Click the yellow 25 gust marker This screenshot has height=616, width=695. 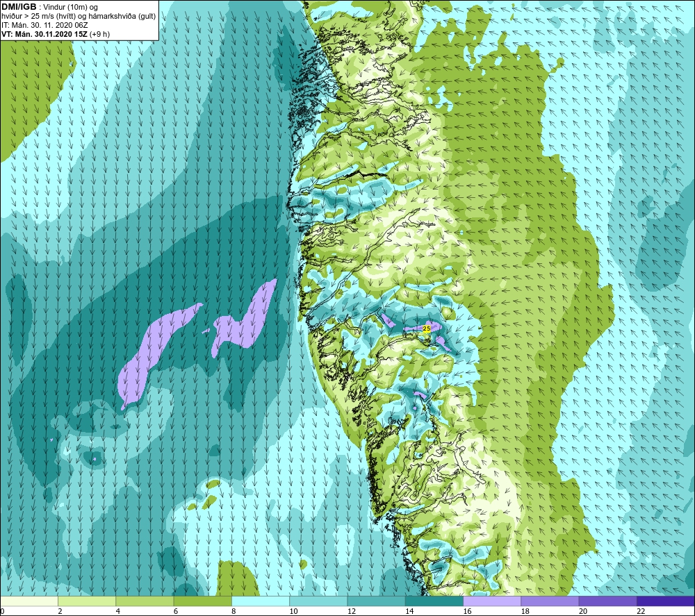pyautogui.click(x=427, y=328)
